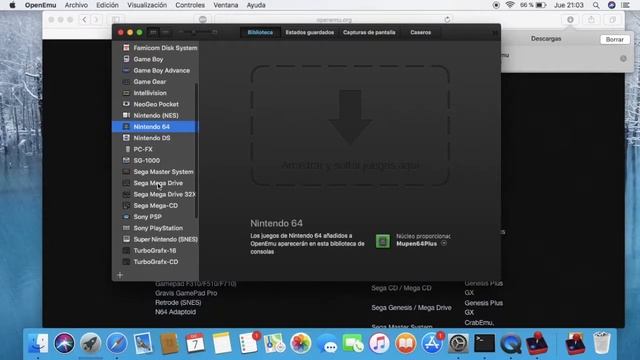Click the Wi-Fi menu bar icon
Image resolution: width=640 pixels, height=360 pixels.
click(510, 5)
